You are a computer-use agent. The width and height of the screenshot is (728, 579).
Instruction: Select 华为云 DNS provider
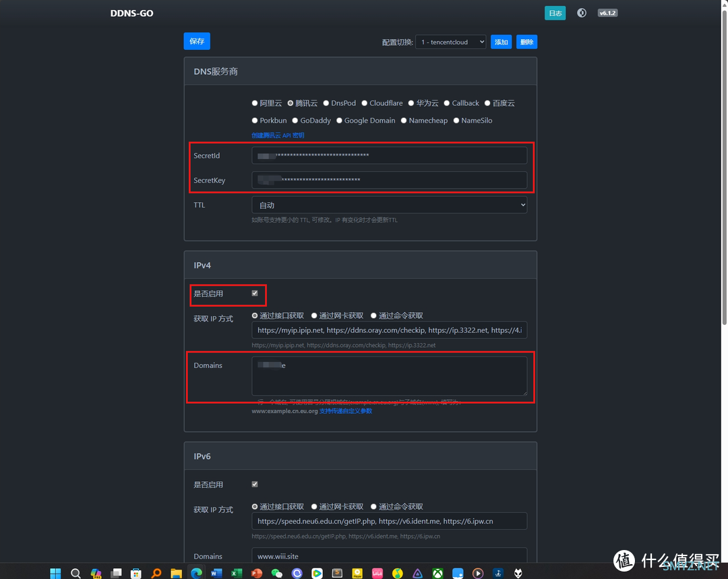(x=411, y=103)
